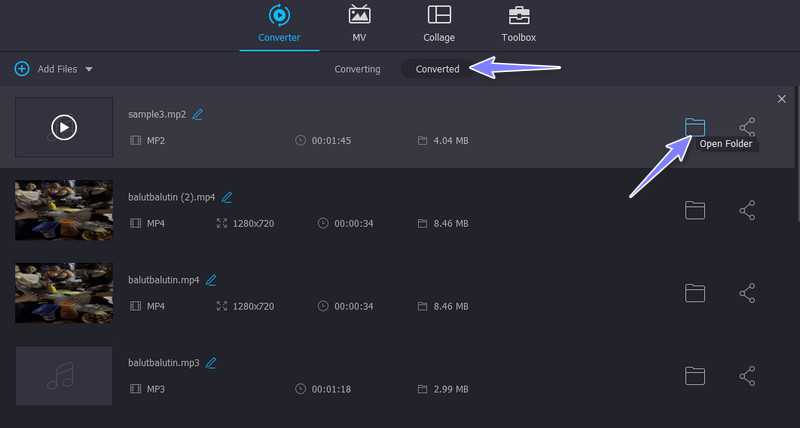Switch to the MV tab
Image resolution: width=800 pixels, height=428 pixels.
click(x=358, y=25)
